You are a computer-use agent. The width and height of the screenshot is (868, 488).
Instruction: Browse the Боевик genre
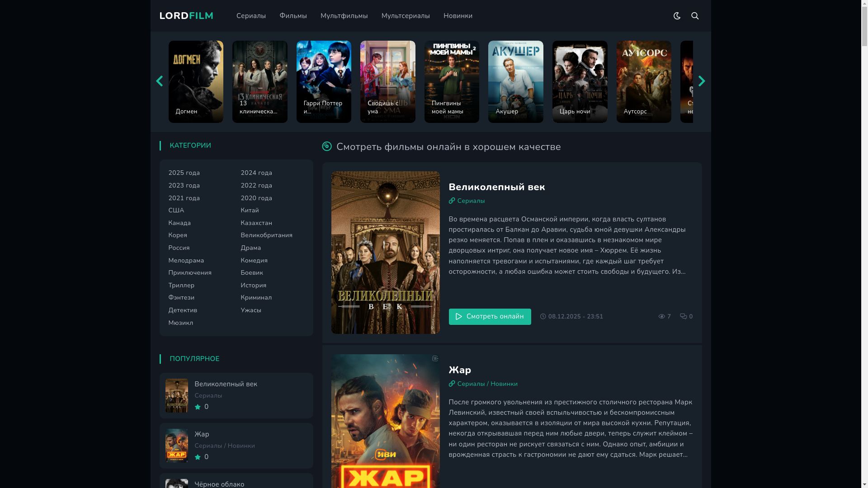(252, 273)
